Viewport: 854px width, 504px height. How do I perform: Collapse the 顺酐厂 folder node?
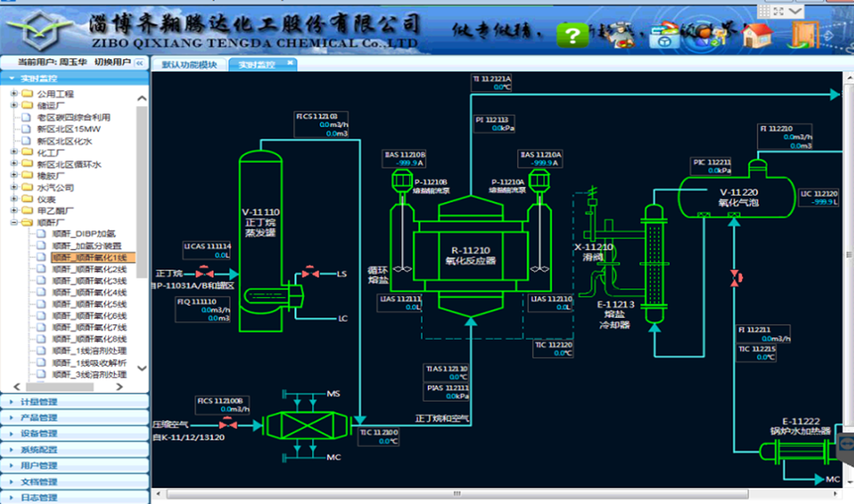tap(15, 222)
